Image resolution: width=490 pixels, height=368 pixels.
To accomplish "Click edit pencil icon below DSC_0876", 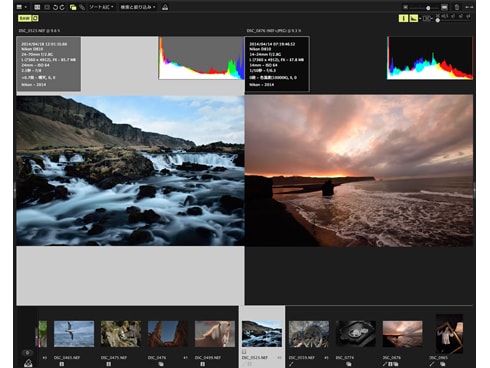I will click(385, 364).
